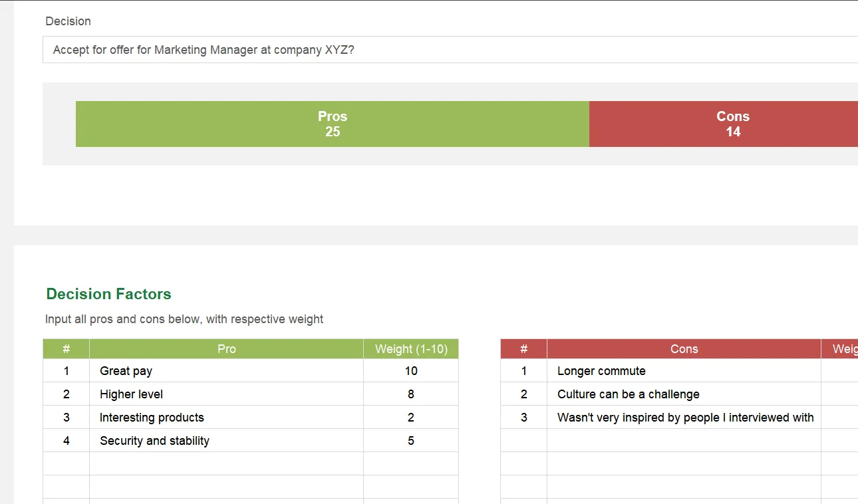Select the 'Interesting products' pro entry

tap(151, 417)
